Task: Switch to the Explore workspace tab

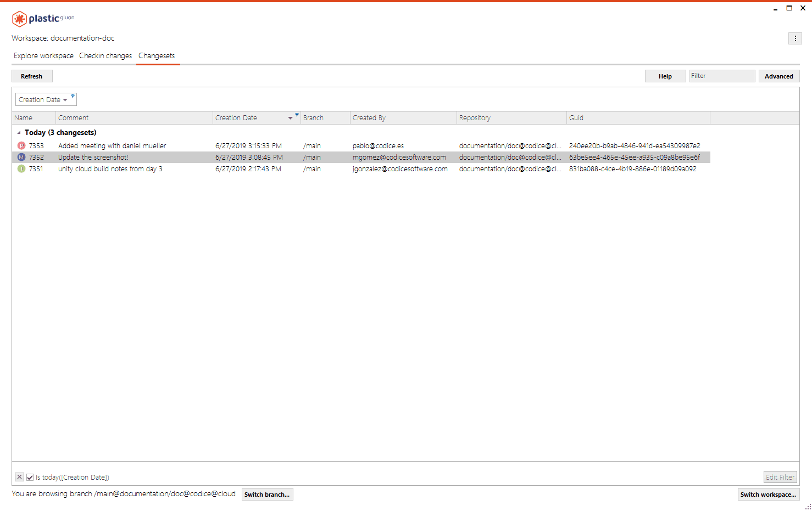Action: point(43,55)
